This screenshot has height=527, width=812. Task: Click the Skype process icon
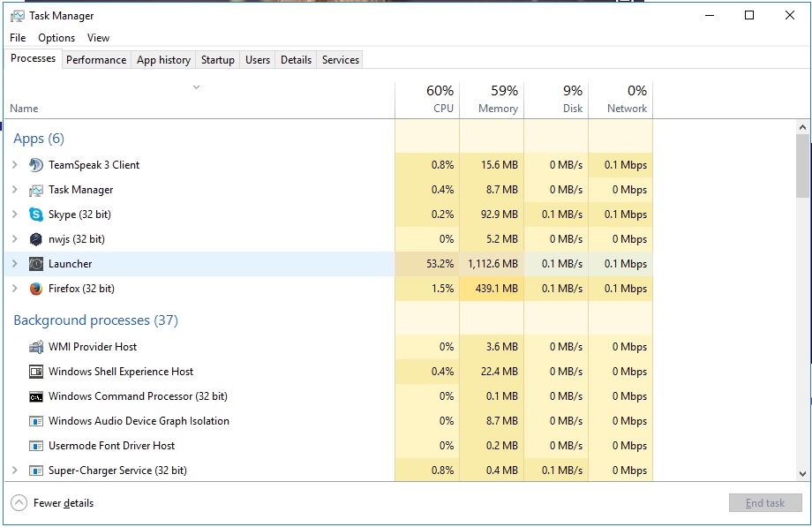(x=36, y=215)
